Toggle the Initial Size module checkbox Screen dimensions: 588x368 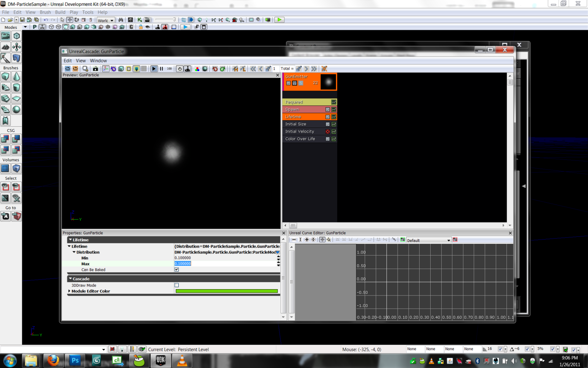[x=328, y=124]
